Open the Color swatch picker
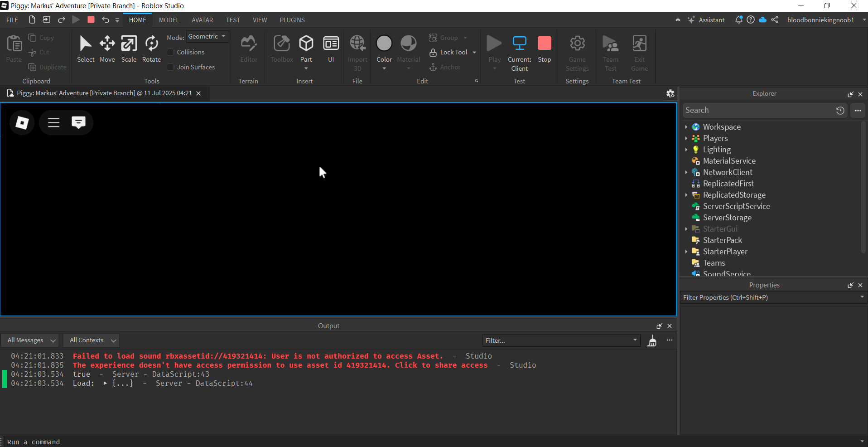This screenshot has width=868, height=447. point(384,44)
